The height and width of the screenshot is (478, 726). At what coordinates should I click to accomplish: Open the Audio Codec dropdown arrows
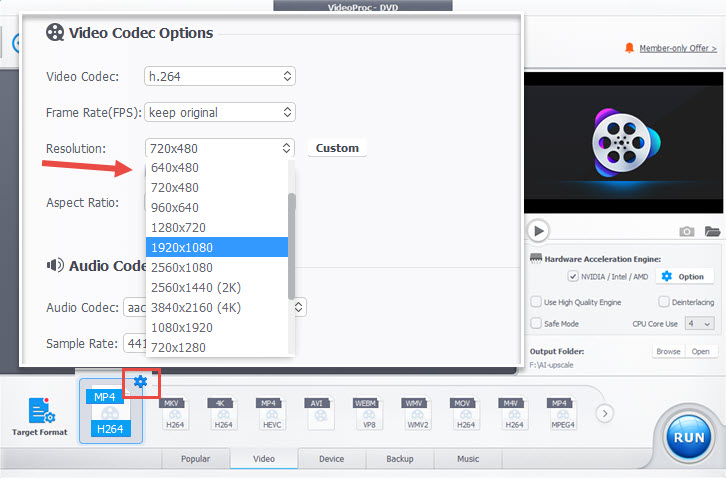(299, 307)
